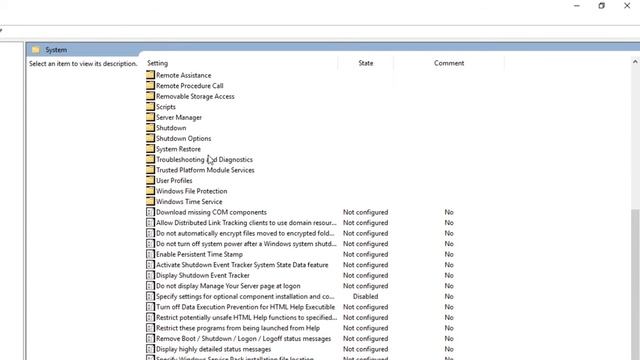Select Download missing COM components policy name
Viewport: 640px width, 360px height.
(211, 212)
